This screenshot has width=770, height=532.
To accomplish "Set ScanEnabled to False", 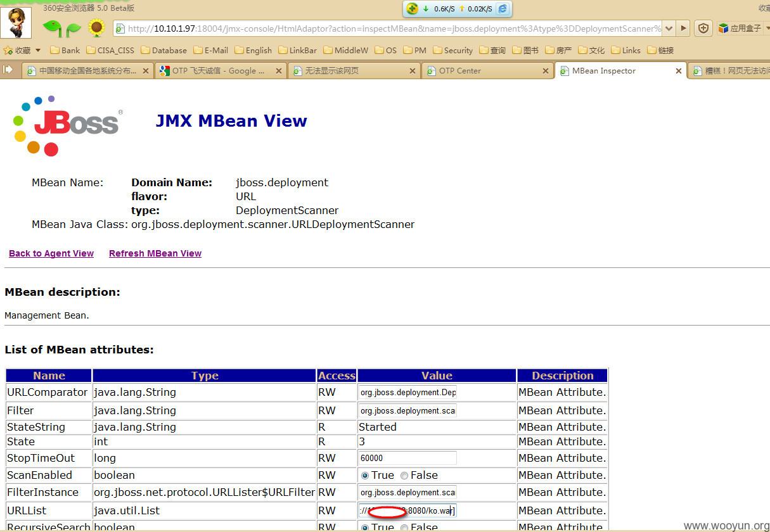I will tap(404, 476).
